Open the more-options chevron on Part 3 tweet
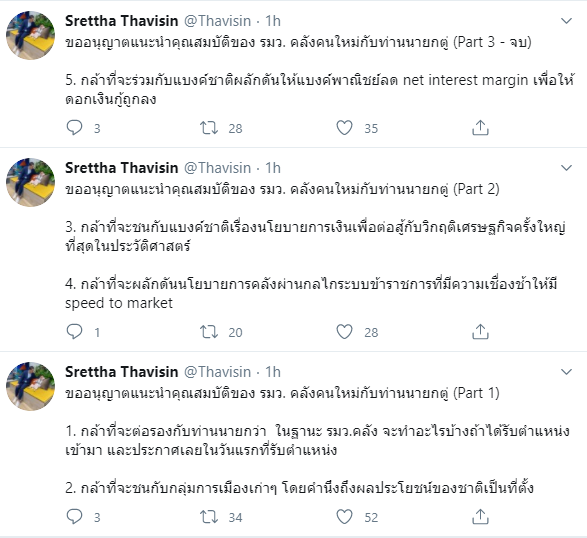 566,21
